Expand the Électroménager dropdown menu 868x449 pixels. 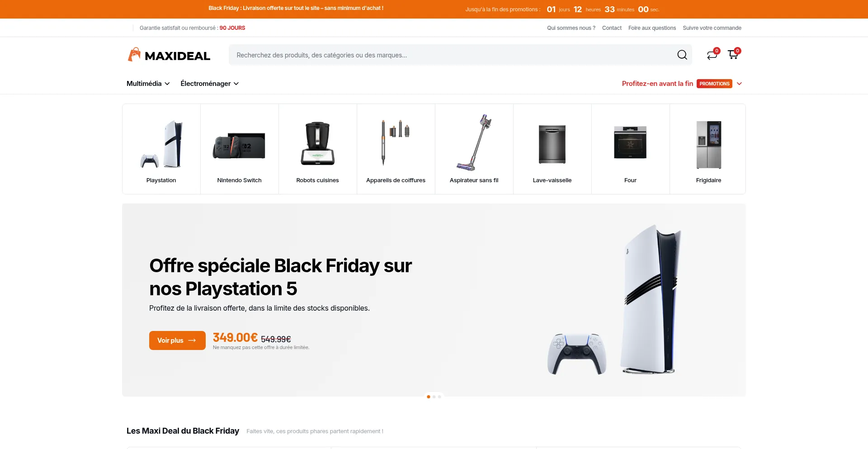210,84
